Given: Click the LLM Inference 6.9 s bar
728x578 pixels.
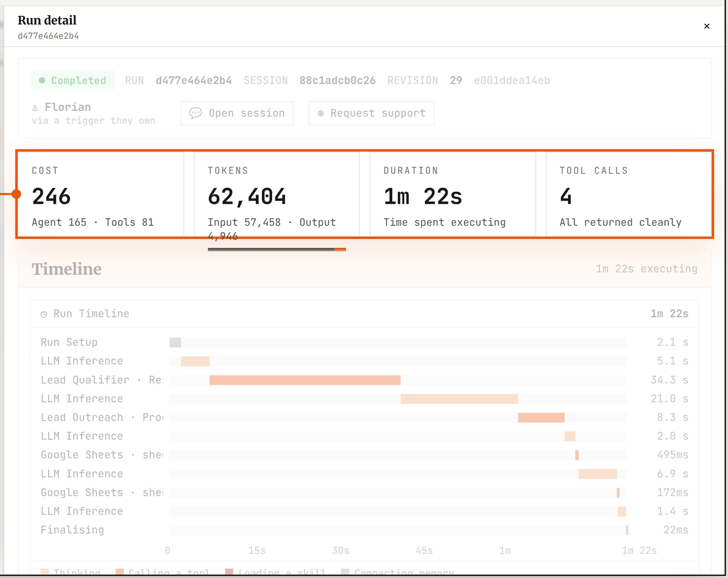Looking at the screenshot, I should (597, 474).
